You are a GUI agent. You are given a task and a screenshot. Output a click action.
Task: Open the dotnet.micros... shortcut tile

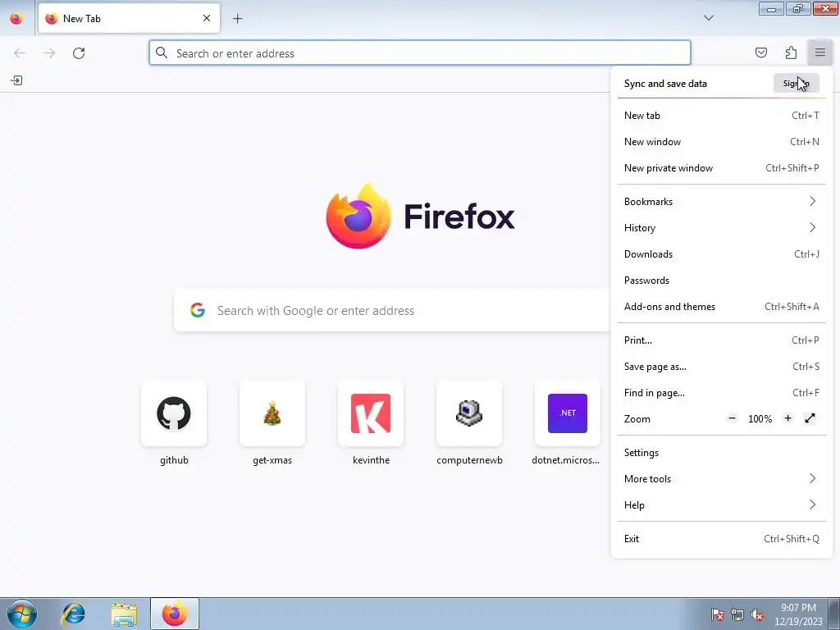pyautogui.click(x=568, y=422)
